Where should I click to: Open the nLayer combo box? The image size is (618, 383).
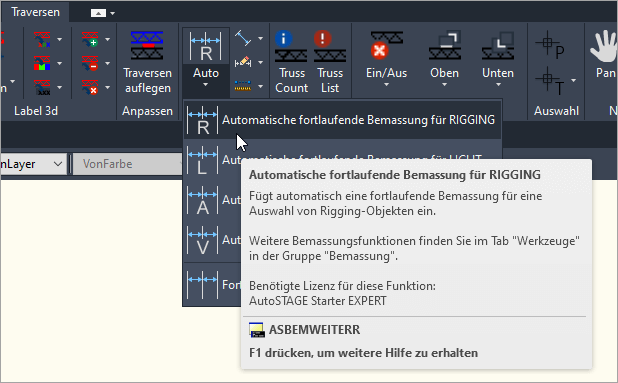pos(33,164)
